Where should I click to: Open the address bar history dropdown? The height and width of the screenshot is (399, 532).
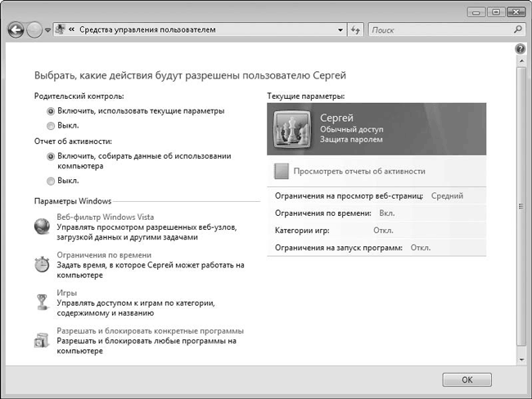tap(341, 29)
